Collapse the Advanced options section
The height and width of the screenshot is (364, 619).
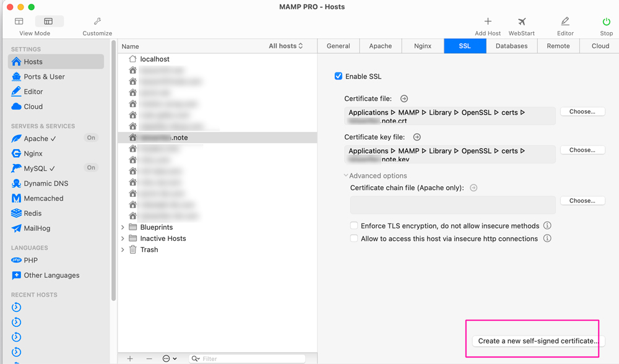click(346, 176)
